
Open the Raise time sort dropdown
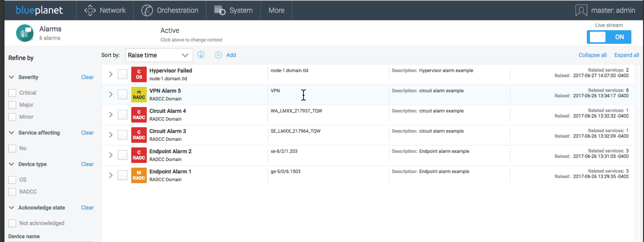[159, 55]
